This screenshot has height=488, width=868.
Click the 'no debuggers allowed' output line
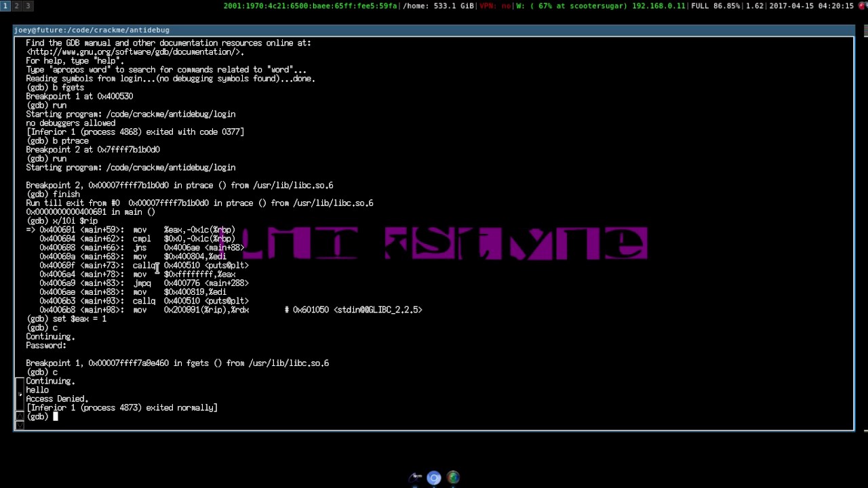tap(71, 123)
